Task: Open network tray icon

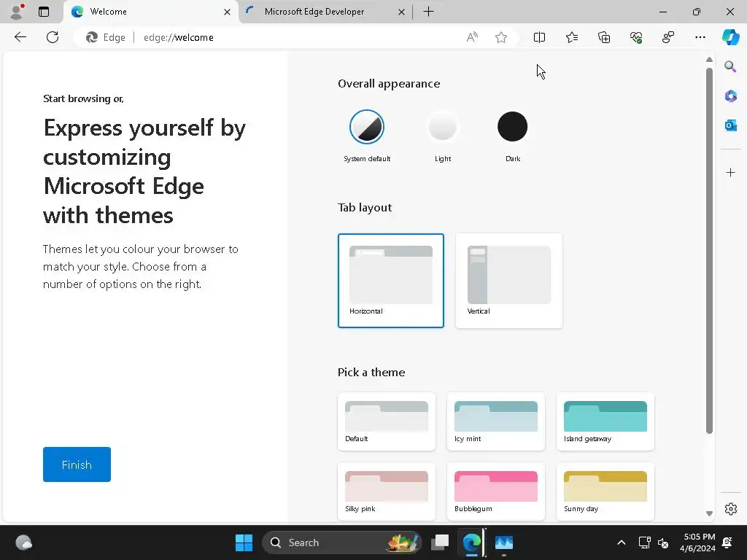Action: coord(645,542)
